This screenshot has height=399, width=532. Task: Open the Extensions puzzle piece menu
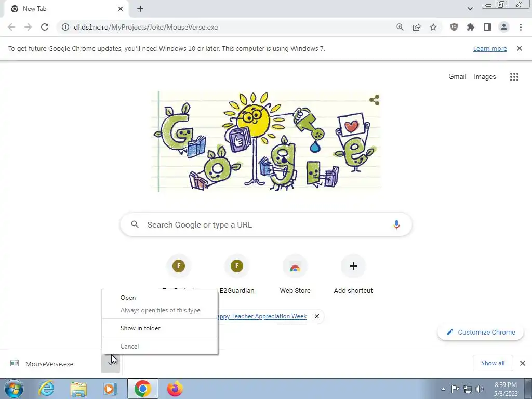(471, 27)
